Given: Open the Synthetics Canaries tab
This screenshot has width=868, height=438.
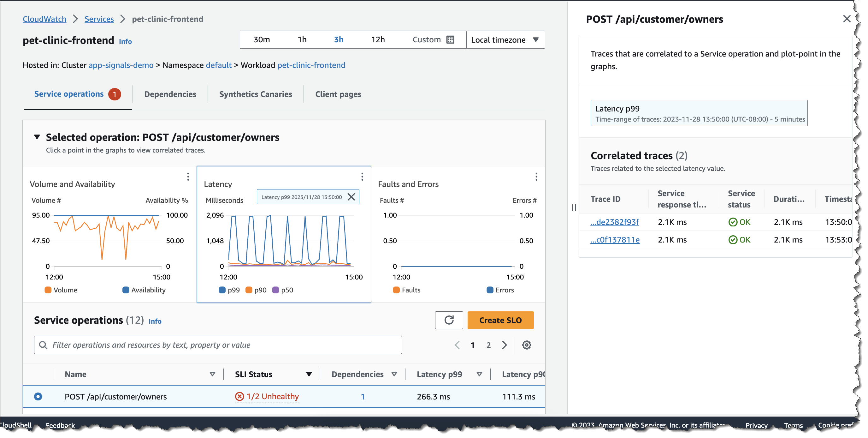Looking at the screenshot, I should (255, 94).
